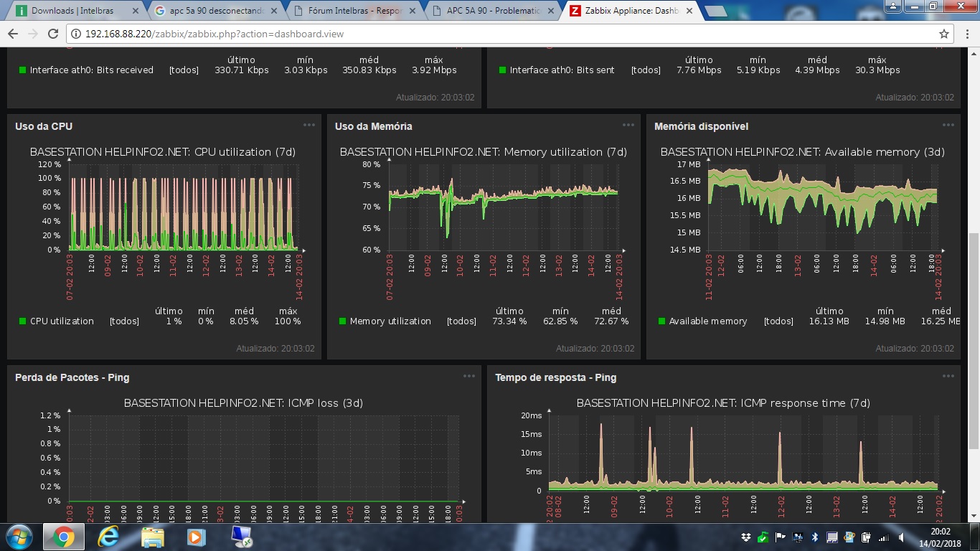980x551 pixels.
Task: Click the volume speaker tray icon
Action: 902,537
